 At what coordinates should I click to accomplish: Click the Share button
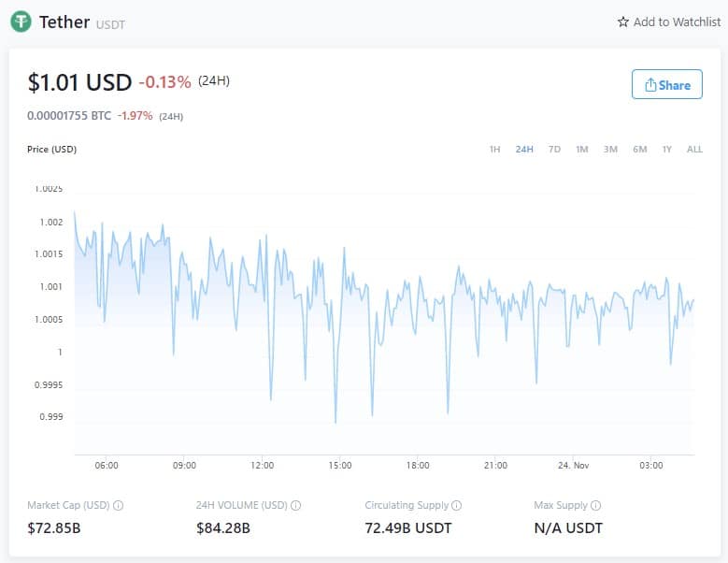click(x=666, y=84)
